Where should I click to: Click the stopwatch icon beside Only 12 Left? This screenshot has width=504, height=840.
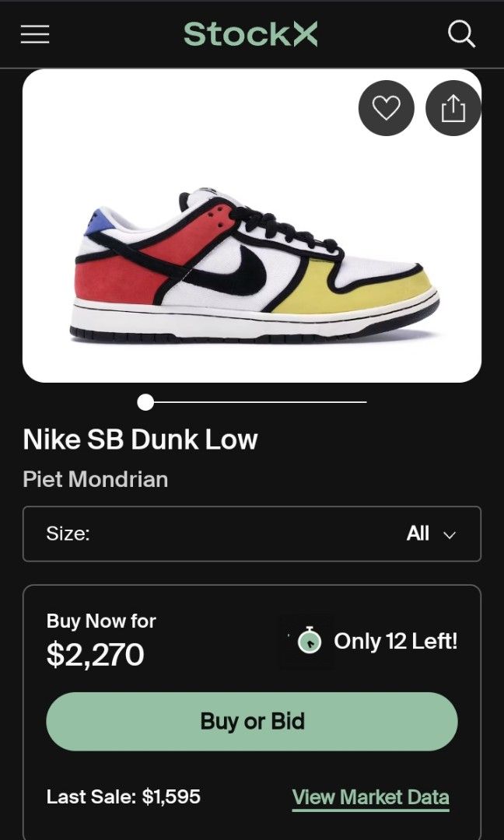[x=310, y=642]
